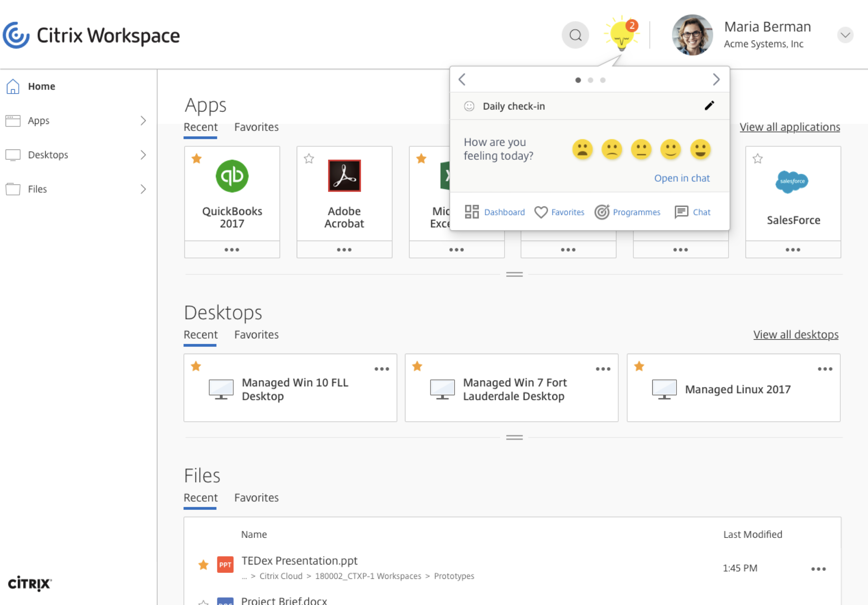Open TEDex Presentation.ppt file

[x=299, y=561]
